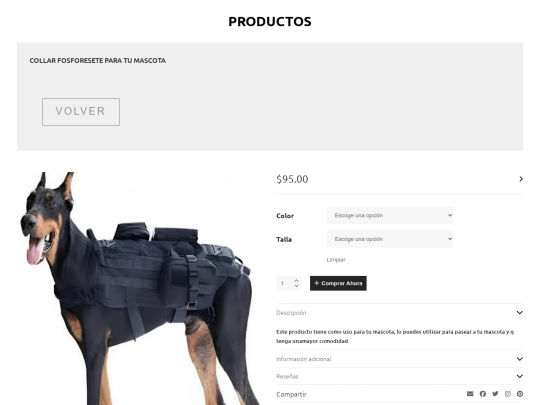The image size is (540, 405).
Task: Share product via email envelope icon
Action: 470,394
